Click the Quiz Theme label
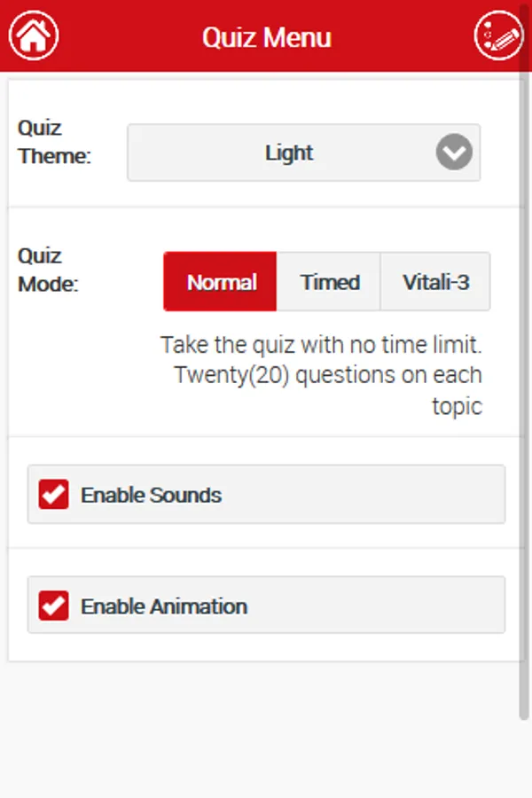 click(53, 142)
